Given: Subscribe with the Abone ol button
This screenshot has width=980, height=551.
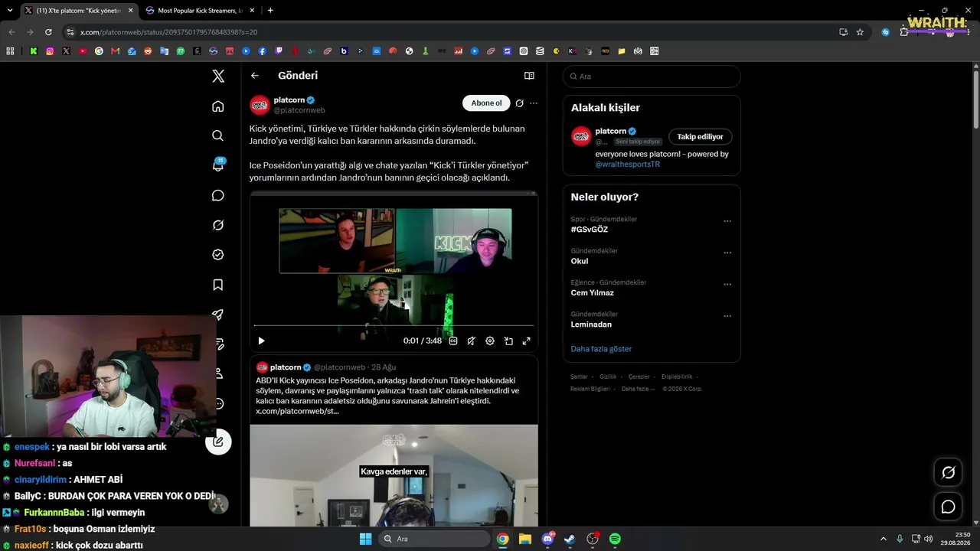Looking at the screenshot, I should pos(486,103).
